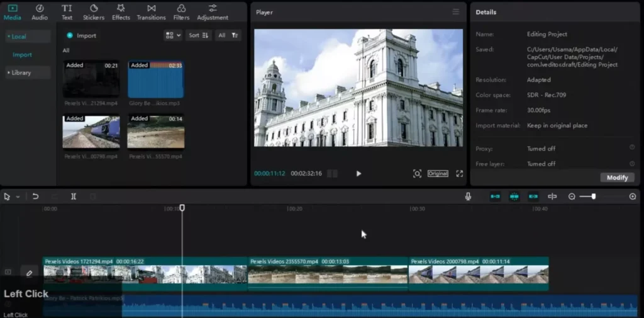This screenshot has width=644, height=318.
Task: Open the selection tool dropdown arrow
Action: point(18,197)
